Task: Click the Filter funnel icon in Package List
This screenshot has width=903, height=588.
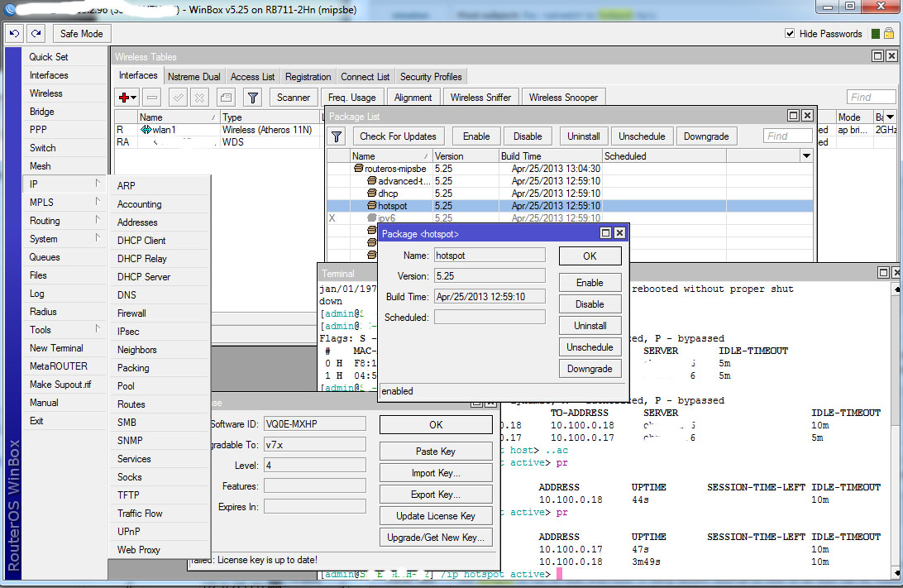Action: point(337,136)
